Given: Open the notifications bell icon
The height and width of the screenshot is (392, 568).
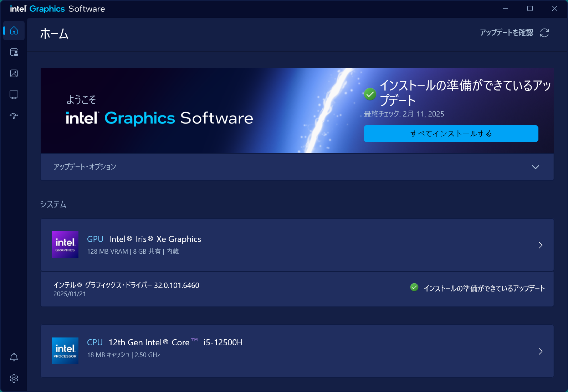Looking at the screenshot, I should (x=14, y=357).
